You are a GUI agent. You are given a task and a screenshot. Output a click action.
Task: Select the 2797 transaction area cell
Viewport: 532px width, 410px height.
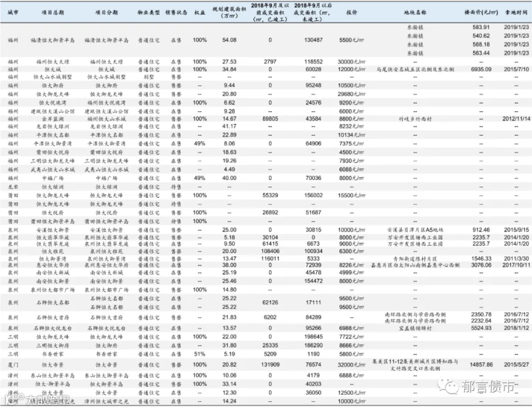[270, 61]
